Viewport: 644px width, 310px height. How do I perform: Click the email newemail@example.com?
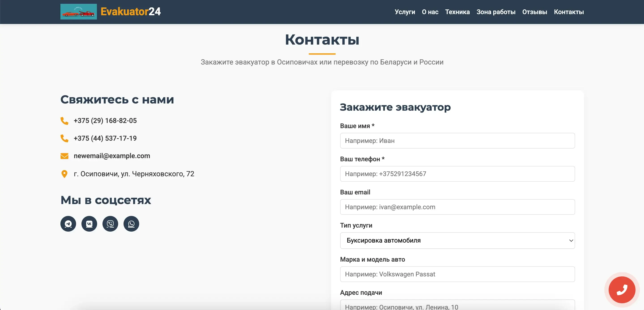(112, 156)
